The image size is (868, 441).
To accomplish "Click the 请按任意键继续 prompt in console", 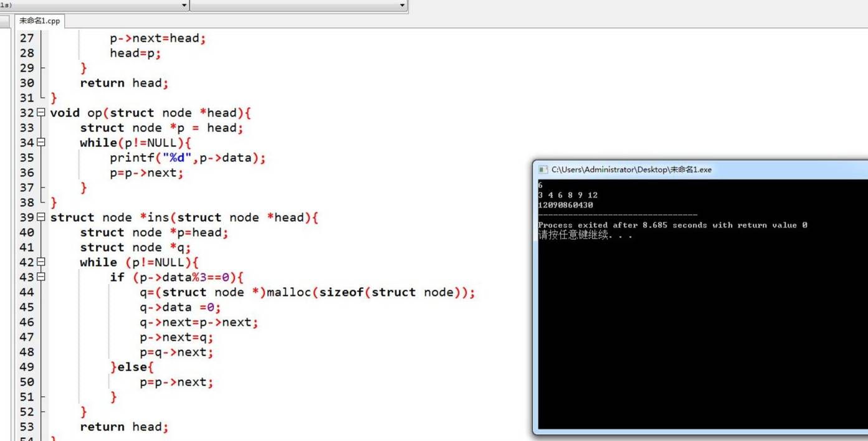I will 585,235.
